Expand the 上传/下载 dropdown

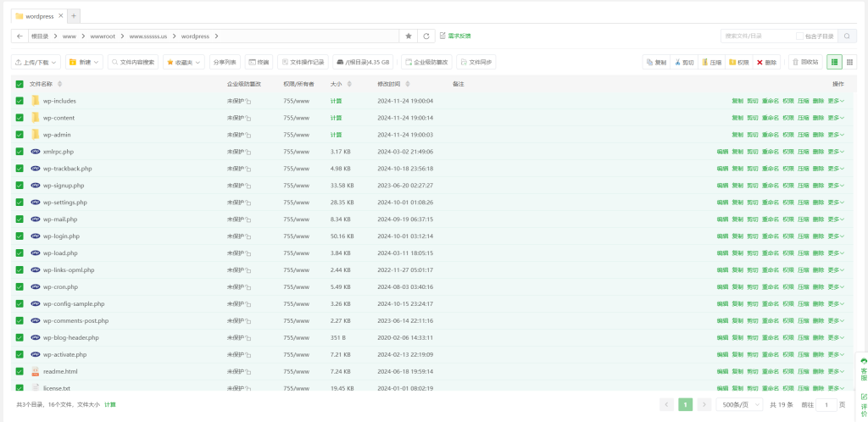(x=36, y=63)
